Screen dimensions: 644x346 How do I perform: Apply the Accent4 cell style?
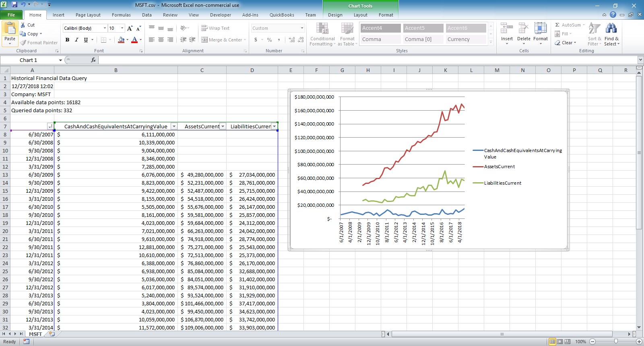click(380, 28)
